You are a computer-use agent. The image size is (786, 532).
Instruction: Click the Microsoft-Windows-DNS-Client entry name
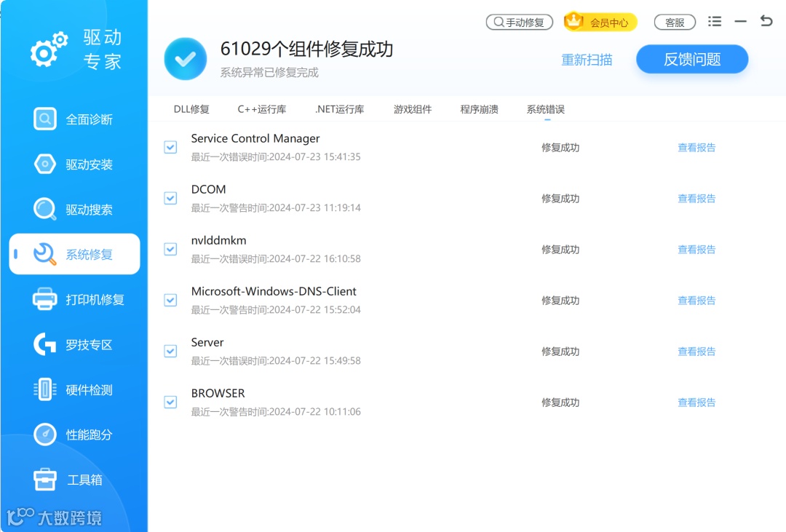274,291
